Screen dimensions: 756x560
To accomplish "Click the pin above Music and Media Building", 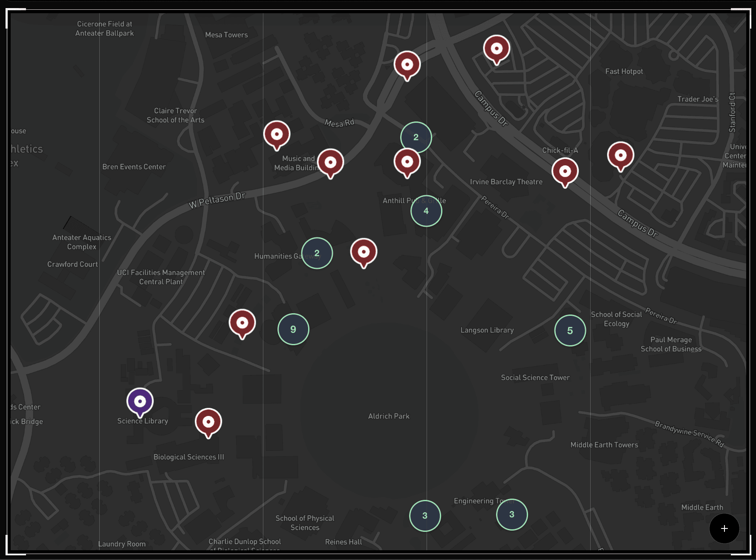I will [x=277, y=134].
